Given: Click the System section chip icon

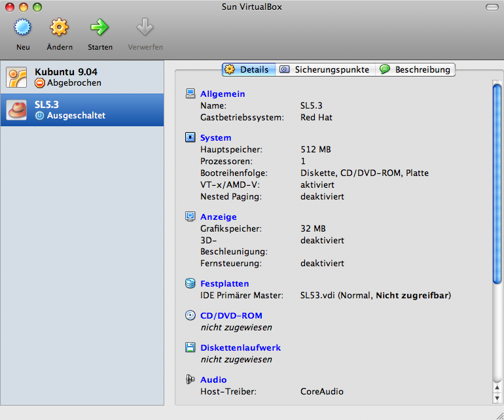Looking at the screenshot, I should [190, 137].
